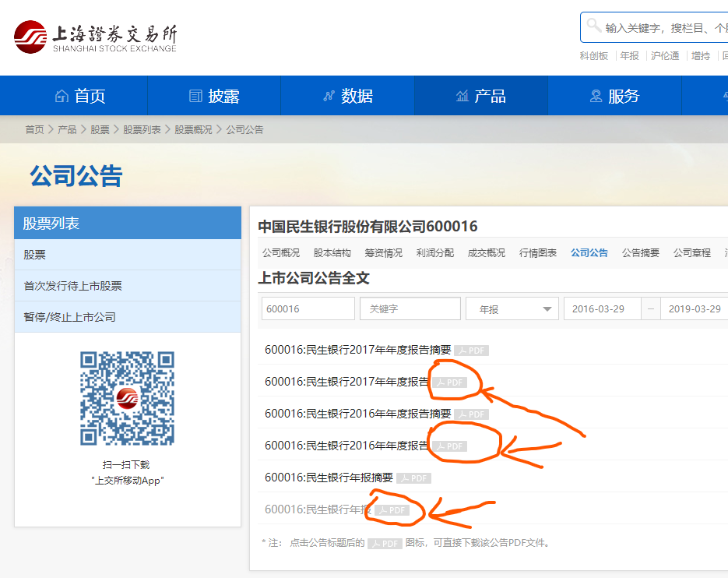Viewport: 728px width, 578px height.
Task: Switch to the 利润分配 tab
Action: point(435,252)
